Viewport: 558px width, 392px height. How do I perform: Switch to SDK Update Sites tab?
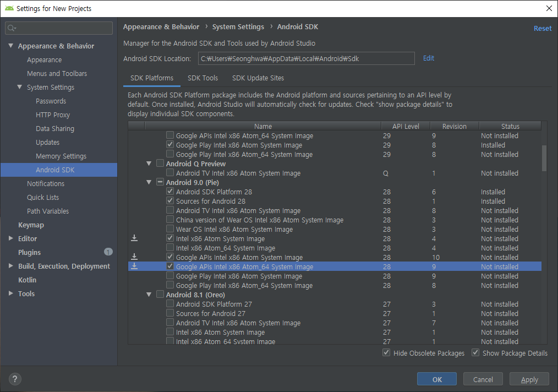tap(258, 78)
